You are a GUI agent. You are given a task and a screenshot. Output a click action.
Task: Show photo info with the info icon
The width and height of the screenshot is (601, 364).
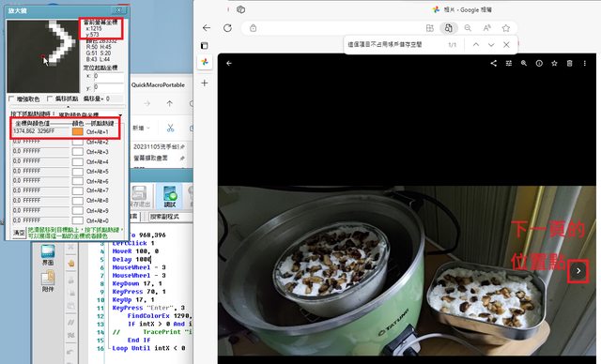pos(539,64)
